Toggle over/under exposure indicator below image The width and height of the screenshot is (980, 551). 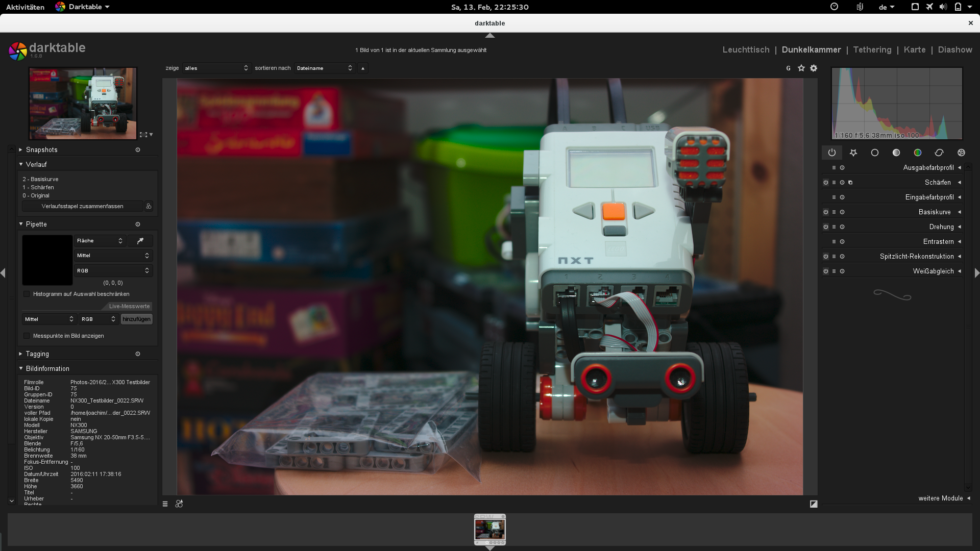[x=814, y=504]
